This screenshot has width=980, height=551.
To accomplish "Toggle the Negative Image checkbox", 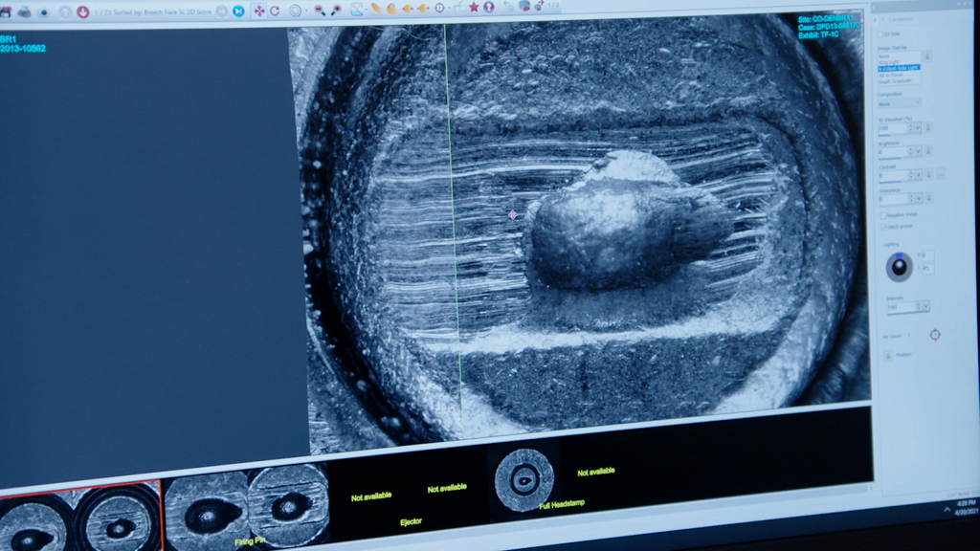I will 884,214.
